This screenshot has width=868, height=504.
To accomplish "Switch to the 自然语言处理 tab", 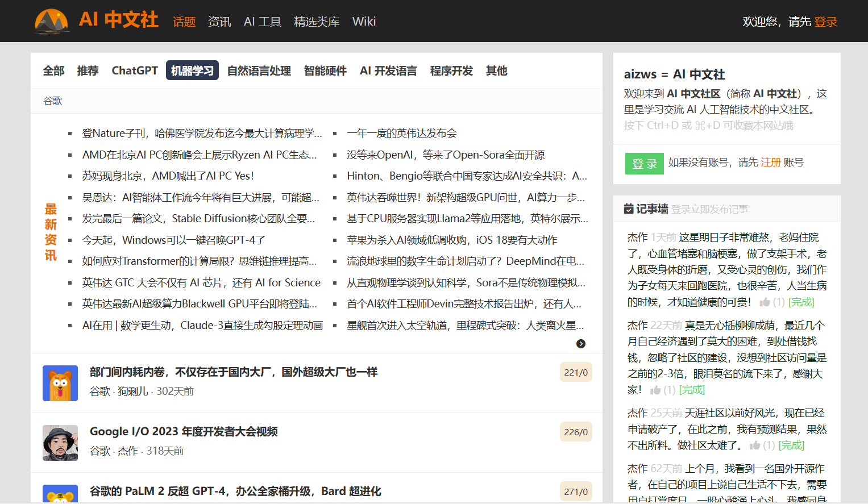I will pyautogui.click(x=259, y=70).
